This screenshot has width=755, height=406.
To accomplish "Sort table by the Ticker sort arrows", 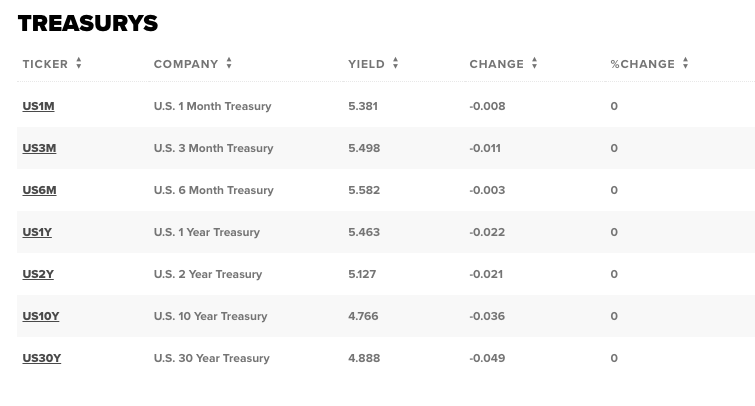I will (x=78, y=63).
